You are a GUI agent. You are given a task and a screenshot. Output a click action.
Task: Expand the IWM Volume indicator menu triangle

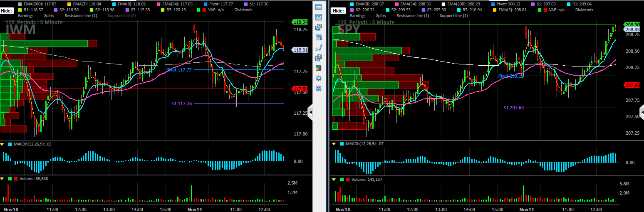pos(2,179)
